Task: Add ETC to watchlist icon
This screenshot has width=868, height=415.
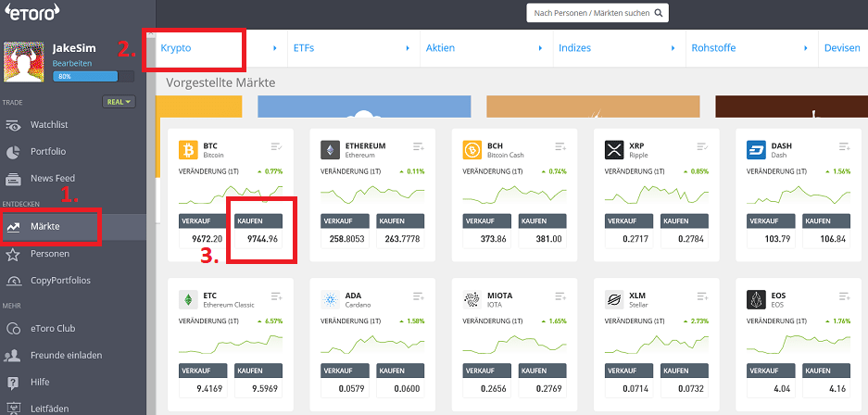Action: pyautogui.click(x=277, y=296)
